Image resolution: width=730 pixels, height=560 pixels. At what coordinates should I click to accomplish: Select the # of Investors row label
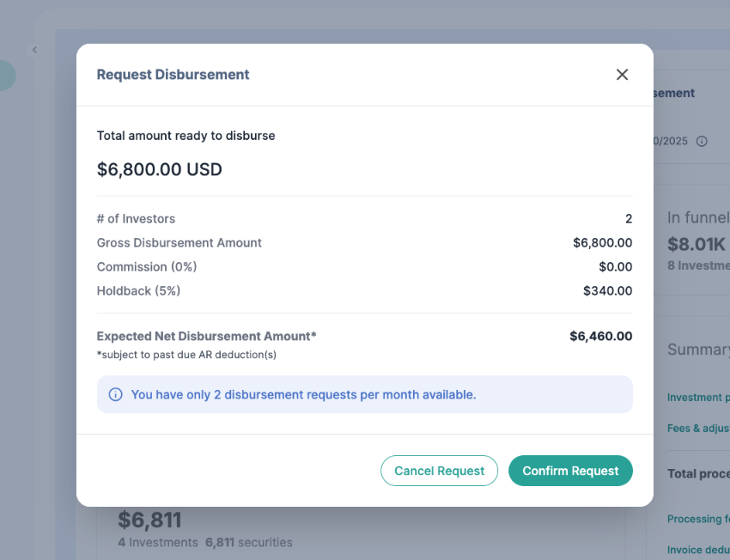[x=136, y=219]
